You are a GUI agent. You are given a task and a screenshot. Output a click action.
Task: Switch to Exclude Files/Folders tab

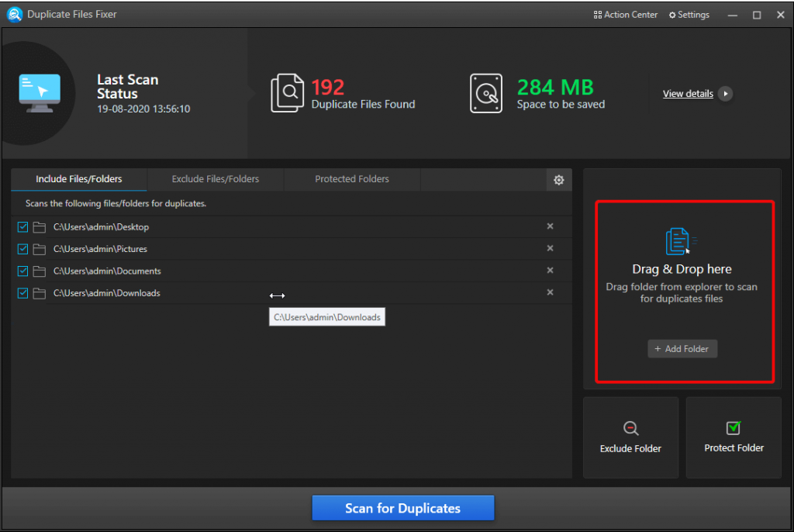click(x=216, y=179)
